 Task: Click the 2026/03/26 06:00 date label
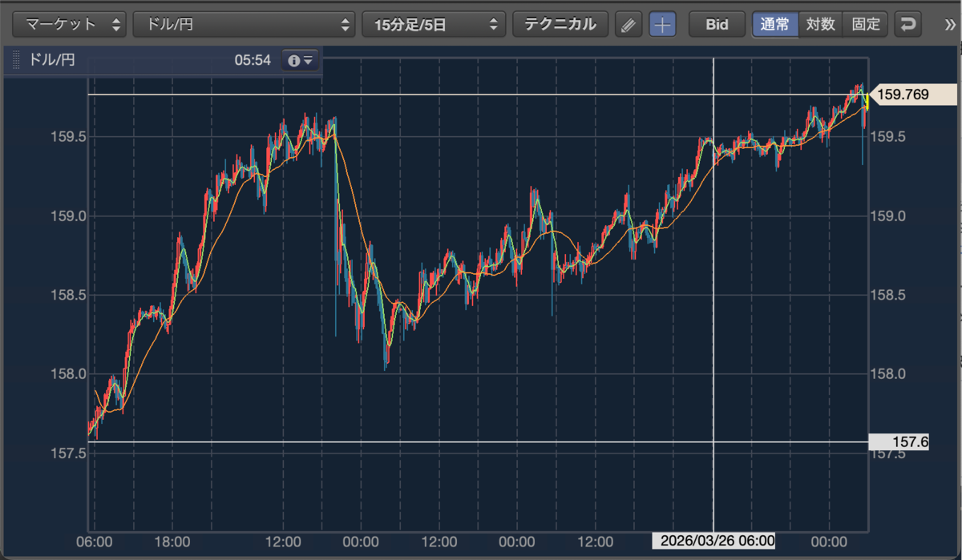[x=713, y=541]
